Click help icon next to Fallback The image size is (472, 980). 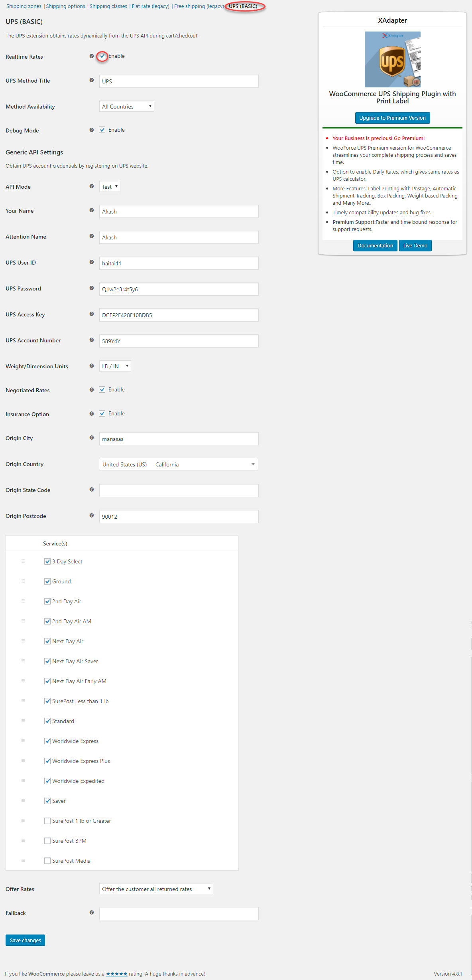(92, 913)
